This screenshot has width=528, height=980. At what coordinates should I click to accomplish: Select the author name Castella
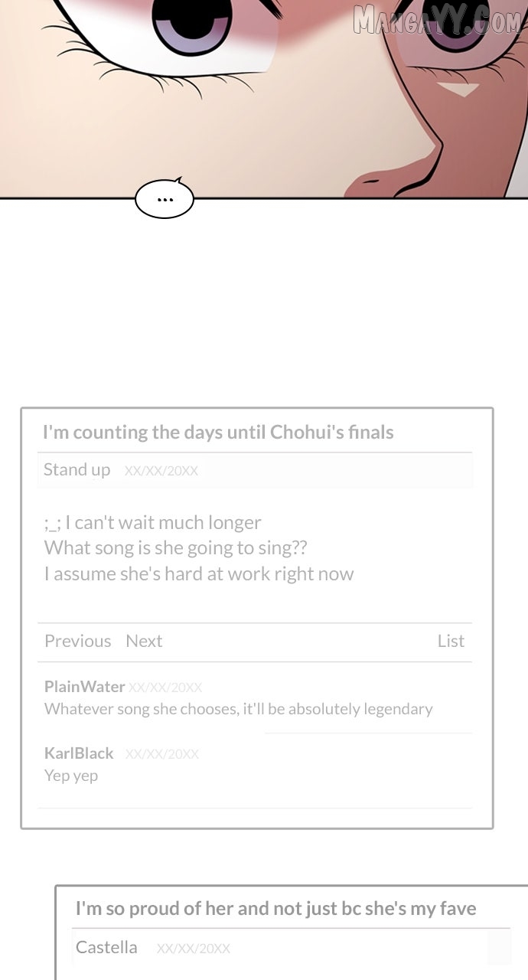click(106, 947)
